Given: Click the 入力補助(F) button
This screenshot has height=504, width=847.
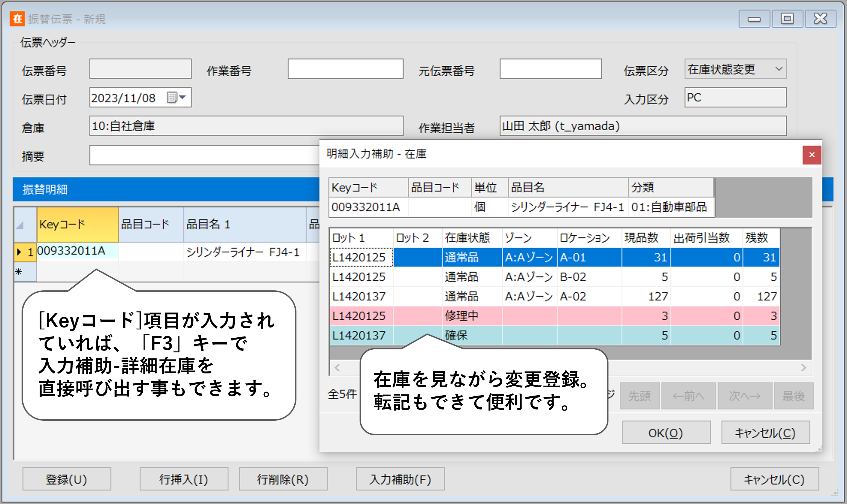Looking at the screenshot, I should (400, 479).
